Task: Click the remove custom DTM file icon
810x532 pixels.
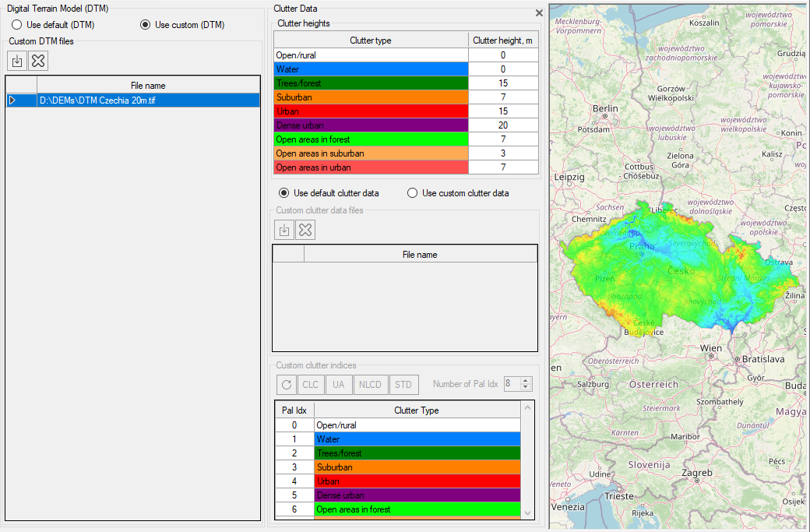Action: point(38,61)
